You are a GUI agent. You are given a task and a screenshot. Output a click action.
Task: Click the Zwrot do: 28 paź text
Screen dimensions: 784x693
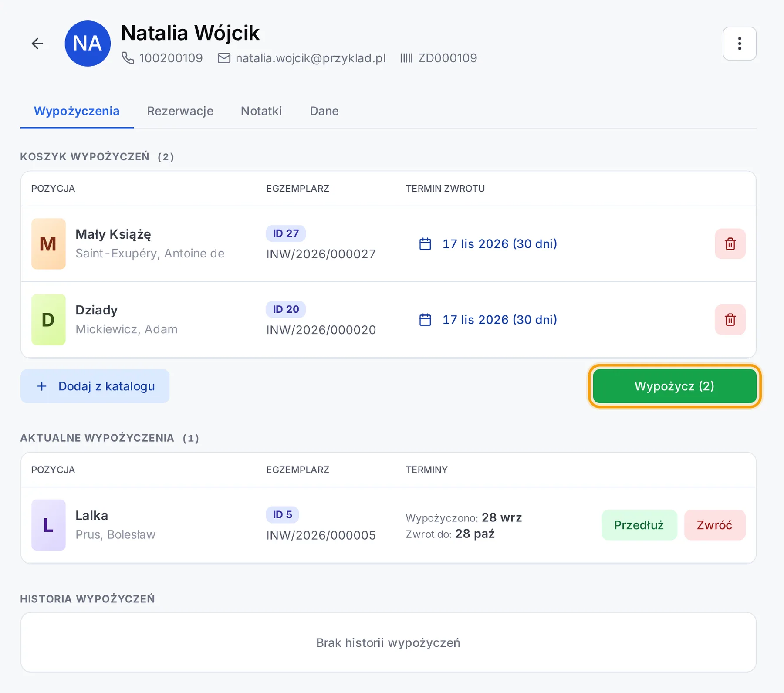click(x=450, y=534)
